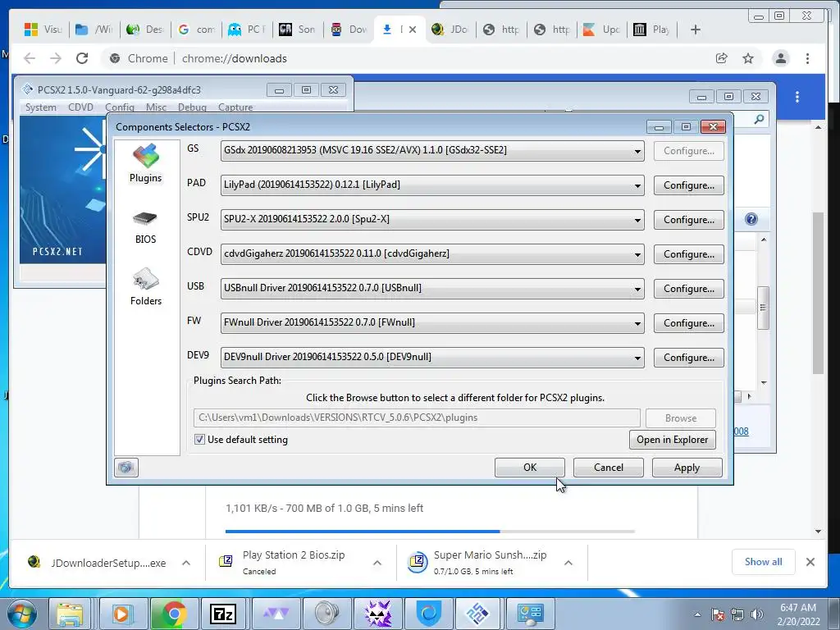The height and width of the screenshot is (630, 840).
Task: Close the Downloads tab
Action: tap(413, 30)
